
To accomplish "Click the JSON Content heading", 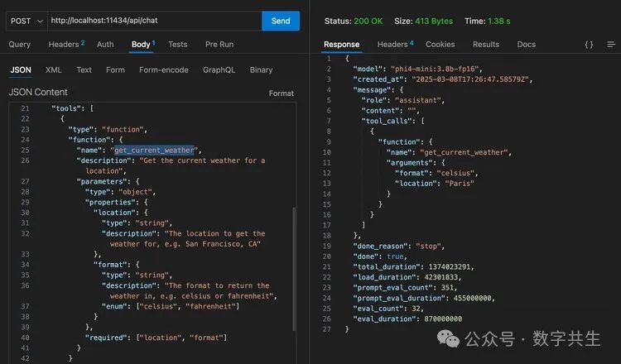I will coord(38,92).
